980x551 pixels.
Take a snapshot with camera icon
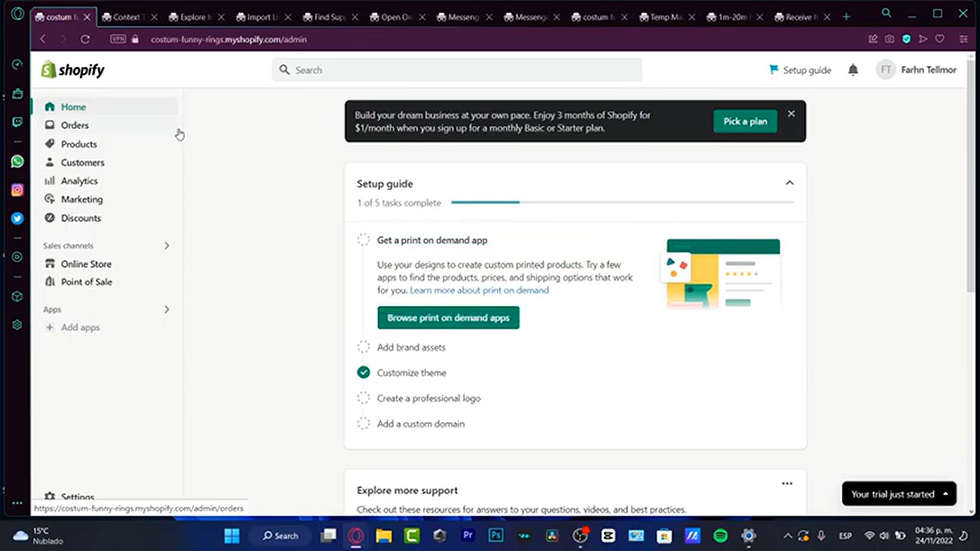pyautogui.click(x=890, y=39)
